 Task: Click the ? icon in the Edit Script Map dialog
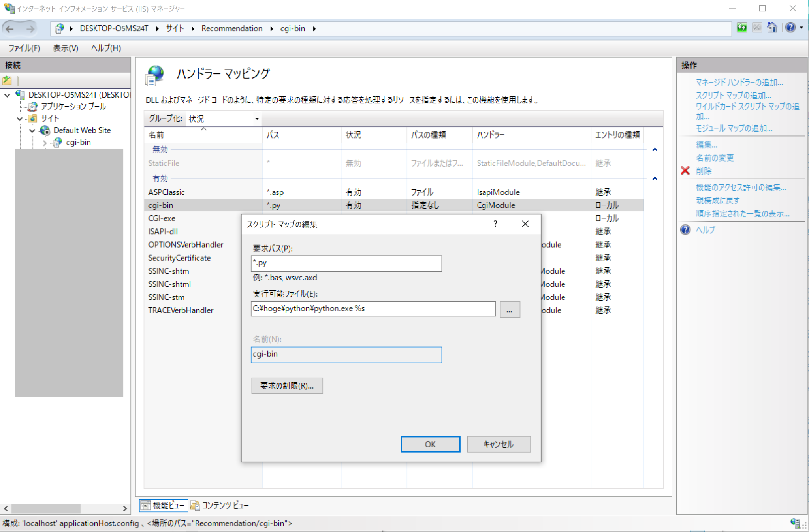pyautogui.click(x=495, y=224)
